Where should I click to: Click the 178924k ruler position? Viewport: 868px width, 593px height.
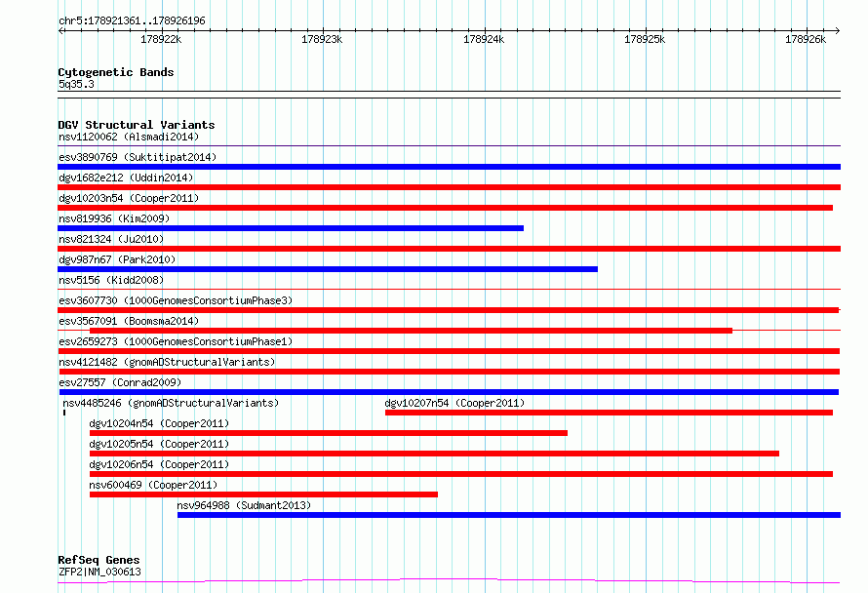click(x=484, y=39)
